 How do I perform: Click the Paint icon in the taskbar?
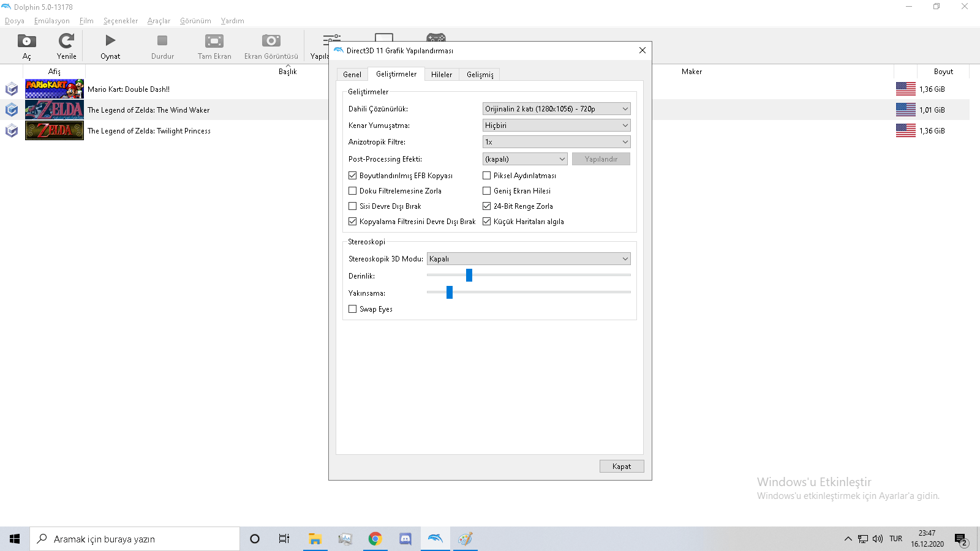coord(465,539)
